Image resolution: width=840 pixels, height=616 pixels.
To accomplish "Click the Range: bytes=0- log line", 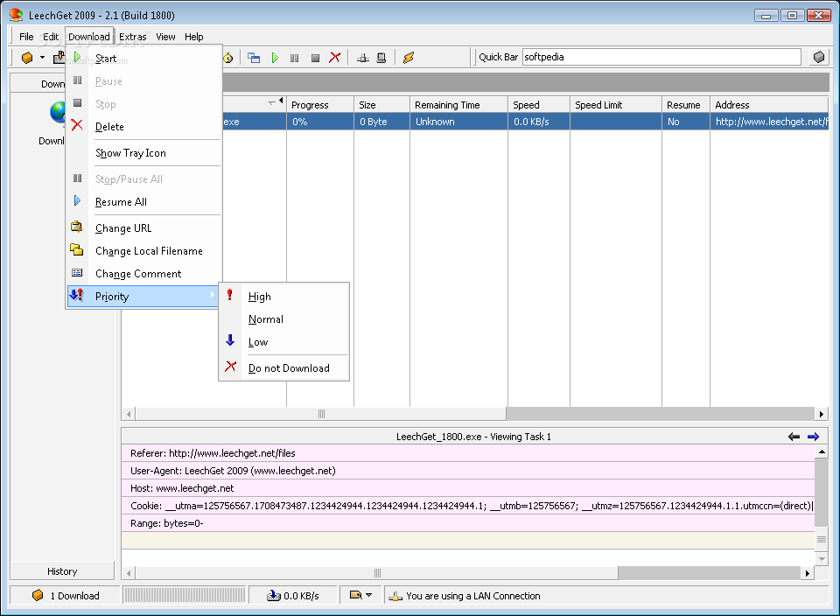I will click(x=467, y=523).
